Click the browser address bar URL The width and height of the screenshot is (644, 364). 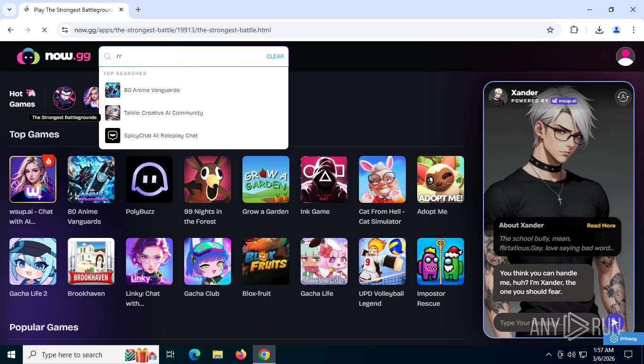click(x=172, y=30)
